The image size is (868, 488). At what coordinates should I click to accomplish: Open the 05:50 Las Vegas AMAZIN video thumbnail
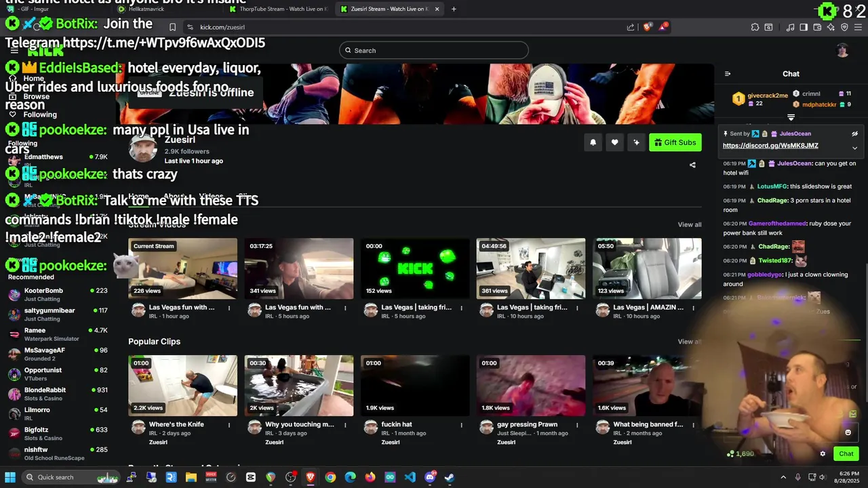click(647, 268)
